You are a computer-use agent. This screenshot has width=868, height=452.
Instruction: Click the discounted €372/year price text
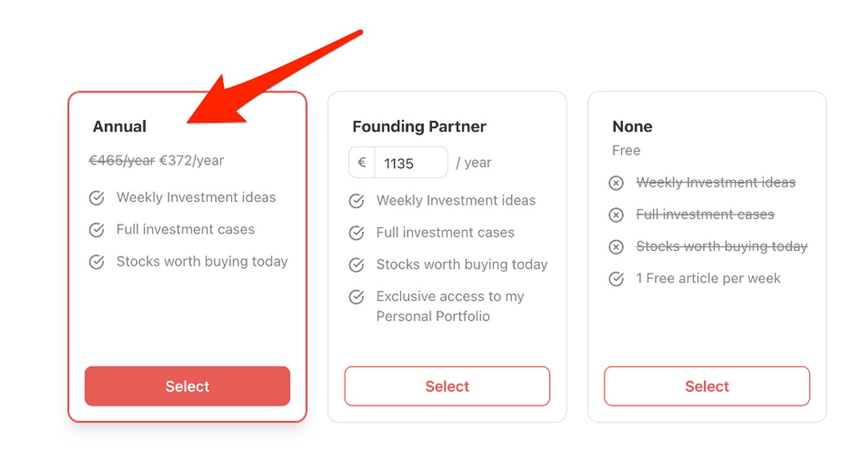click(x=192, y=160)
